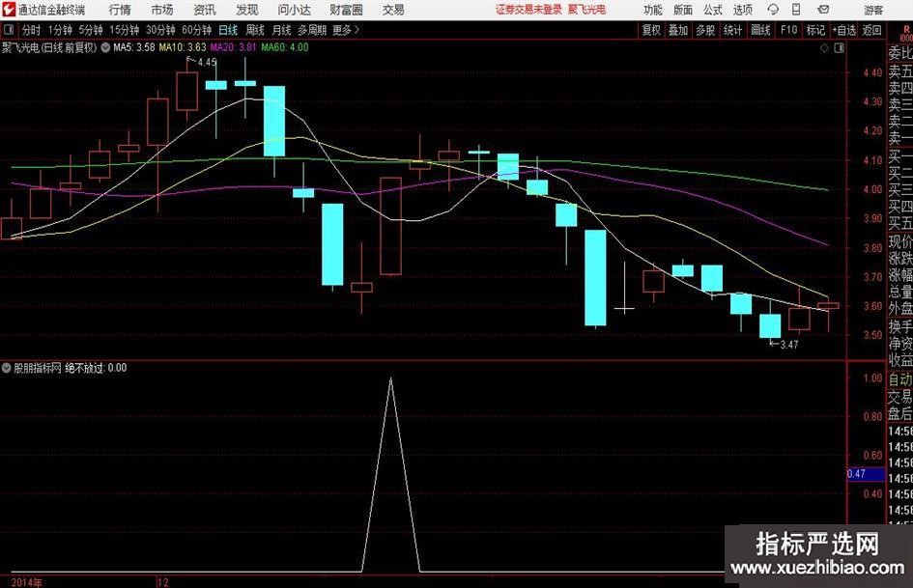Open the 发现 menu
The image size is (913, 588).
247,10
